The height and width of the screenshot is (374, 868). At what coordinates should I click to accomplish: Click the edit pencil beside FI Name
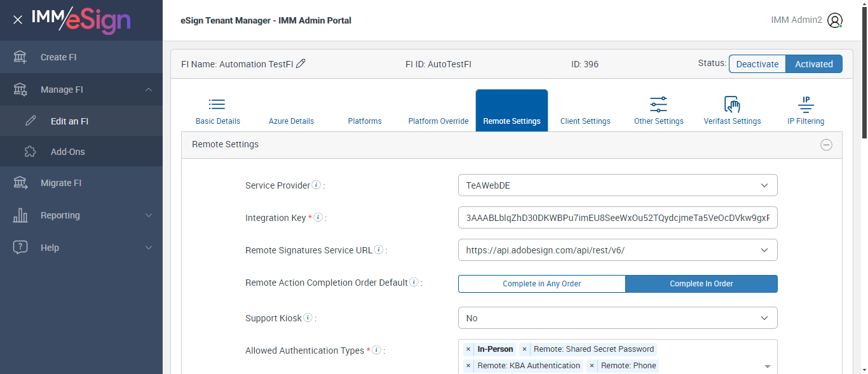pos(301,63)
